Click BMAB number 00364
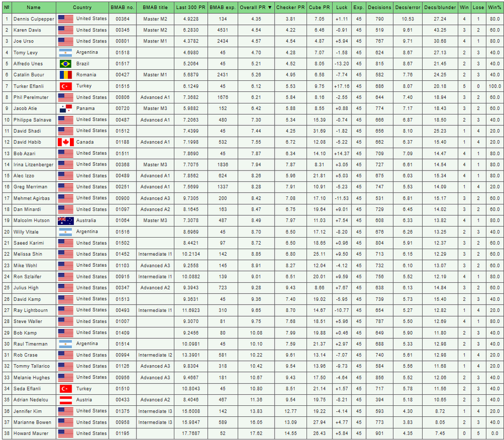Screen dimensions: 504x440 point(123,19)
